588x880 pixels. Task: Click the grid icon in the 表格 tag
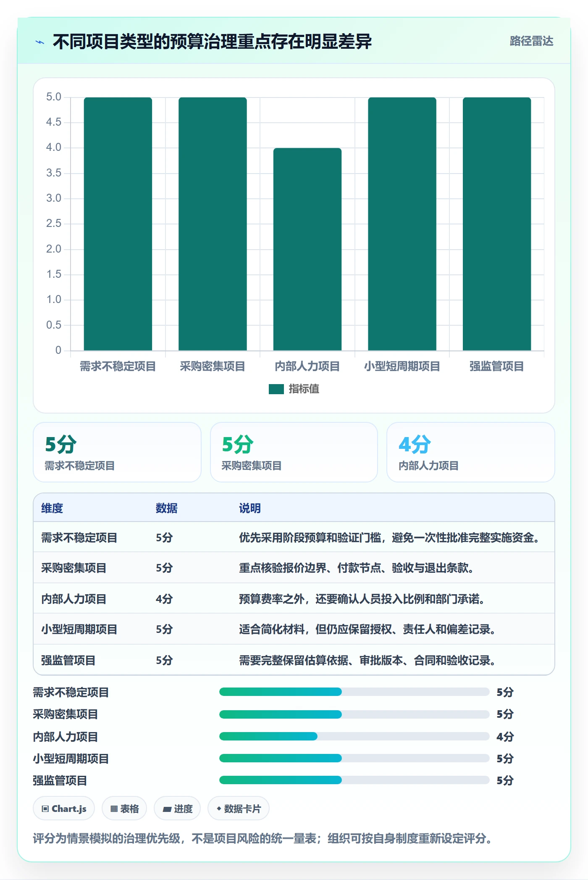(114, 809)
